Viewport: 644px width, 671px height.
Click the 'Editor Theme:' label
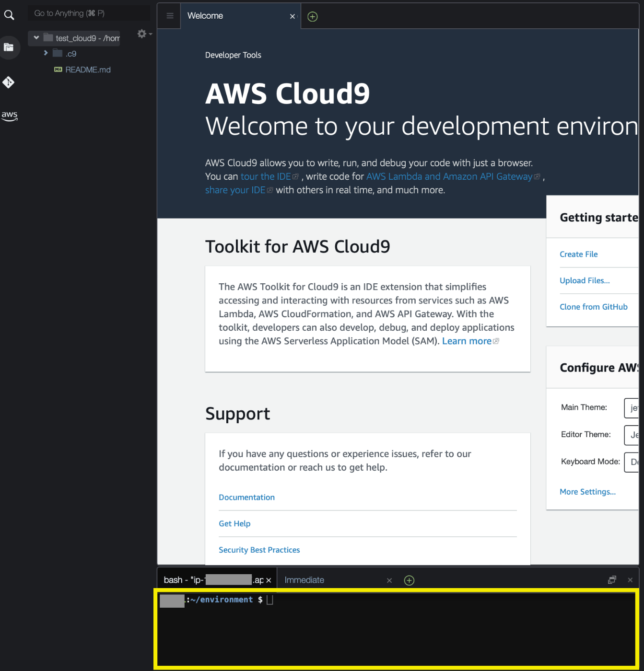(x=585, y=434)
